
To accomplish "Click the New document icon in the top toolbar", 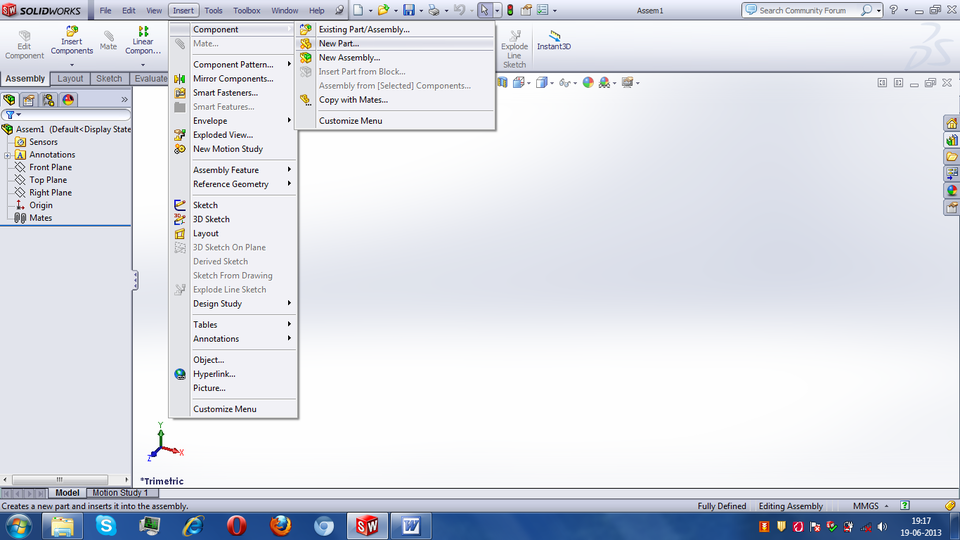I will pyautogui.click(x=358, y=10).
